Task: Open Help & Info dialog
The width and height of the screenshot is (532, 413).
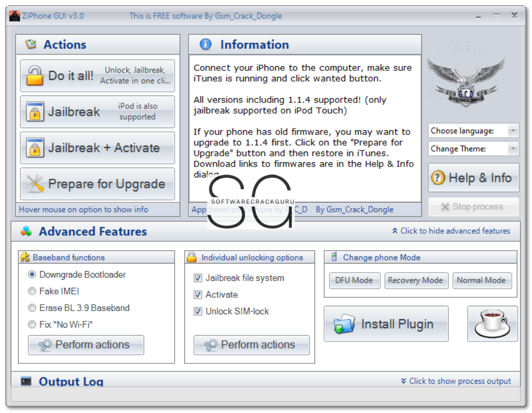Action: click(473, 178)
